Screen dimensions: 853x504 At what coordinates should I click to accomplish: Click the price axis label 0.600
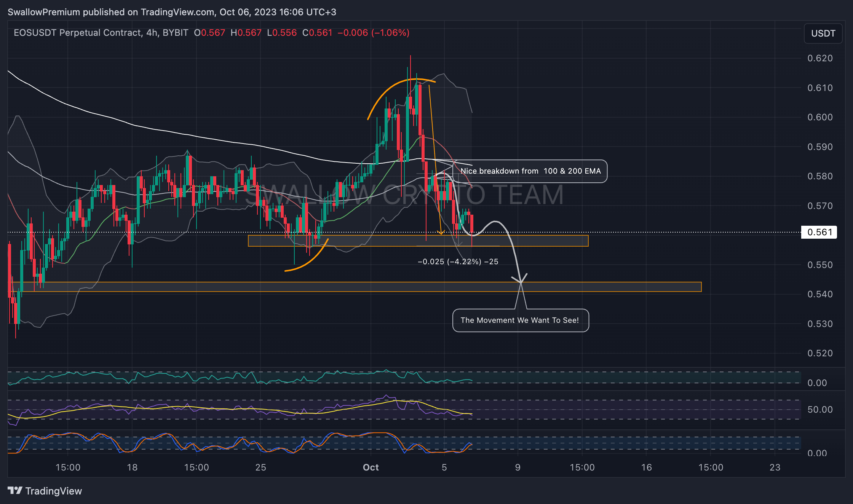click(x=820, y=117)
